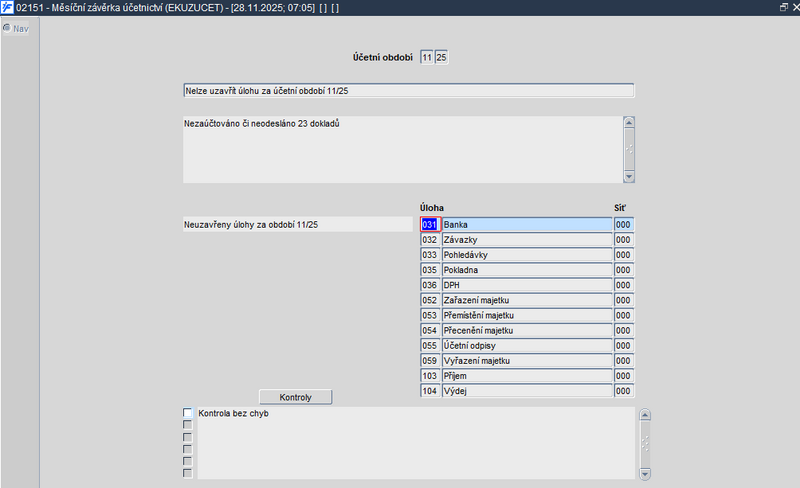Click the control results scrollbar thumb
This screenshot has height=488, width=800.
(645, 444)
